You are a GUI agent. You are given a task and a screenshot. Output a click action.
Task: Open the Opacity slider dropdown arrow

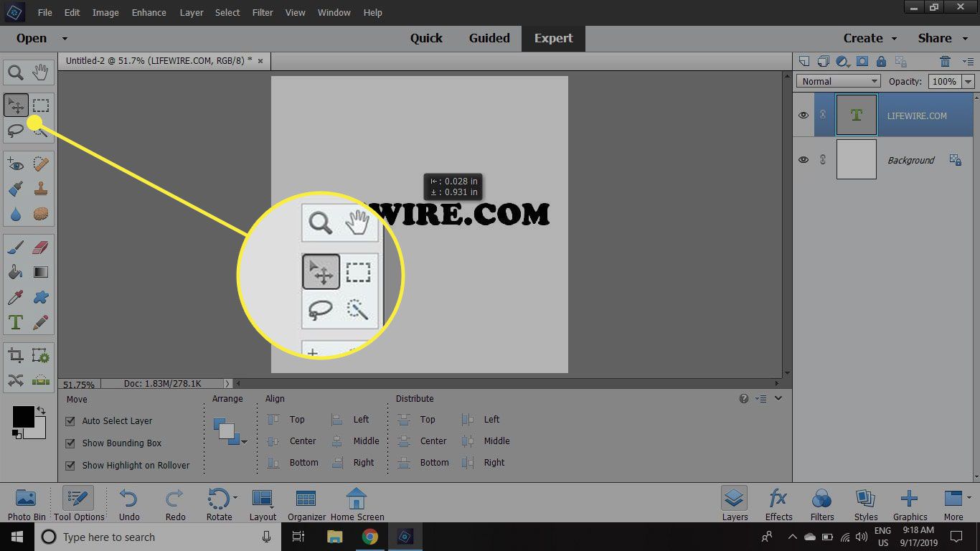[x=969, y=82]
